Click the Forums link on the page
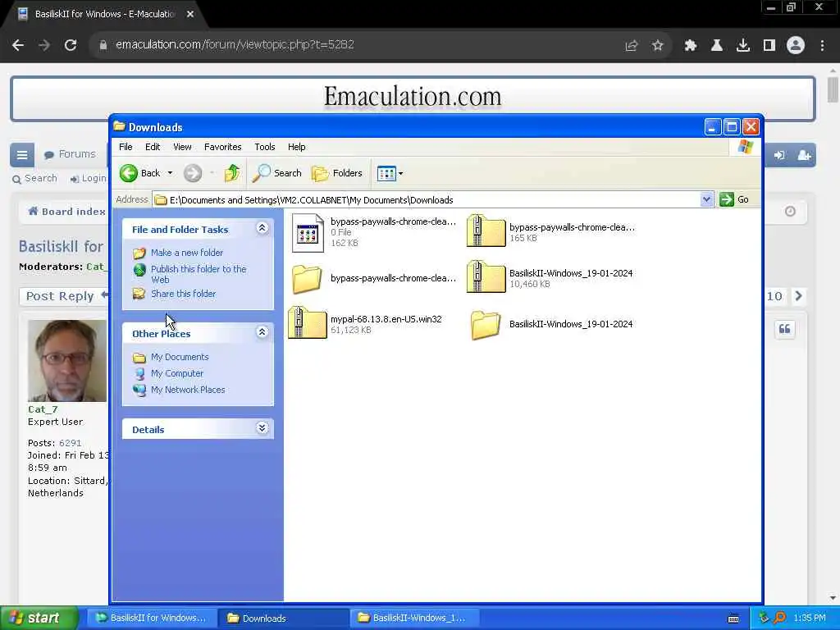Viewport: 840px width, 630px height. coord(71,154)
